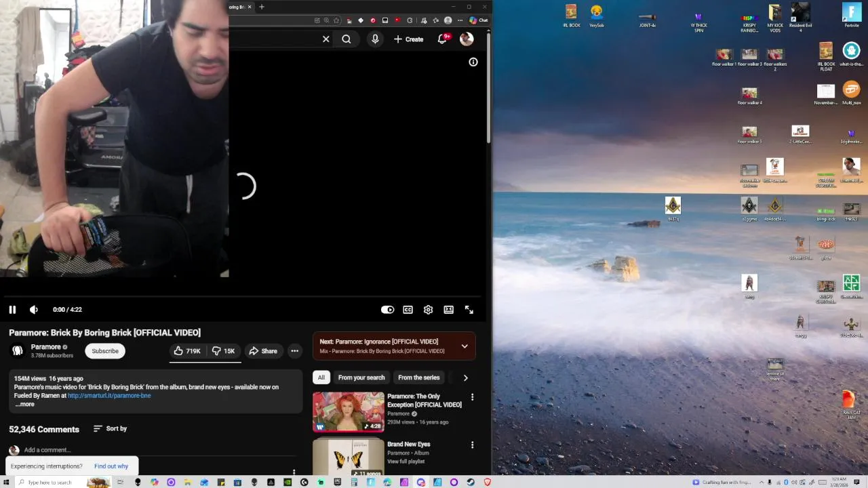The height and width of the screenshot is (488, 868).
Task: Select the JOINT-4x desktop icon
Action: (648, 18)
